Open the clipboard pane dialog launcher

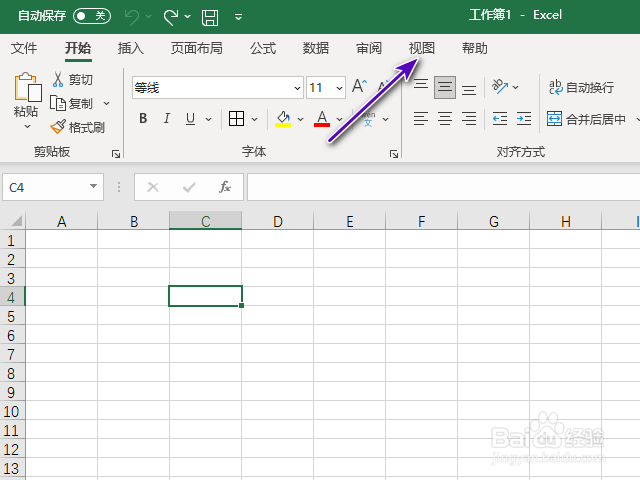click(x=116, y=154)
